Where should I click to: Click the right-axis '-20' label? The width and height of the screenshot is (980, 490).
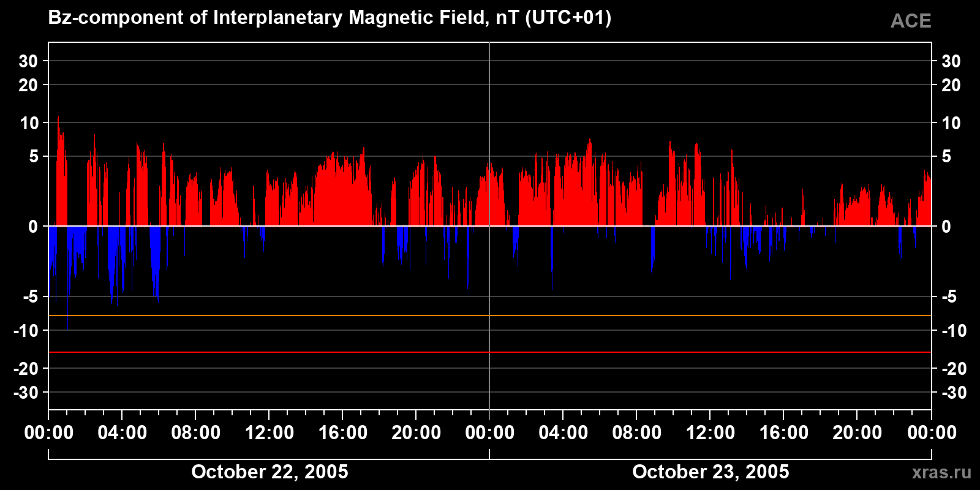pos(954,369)
